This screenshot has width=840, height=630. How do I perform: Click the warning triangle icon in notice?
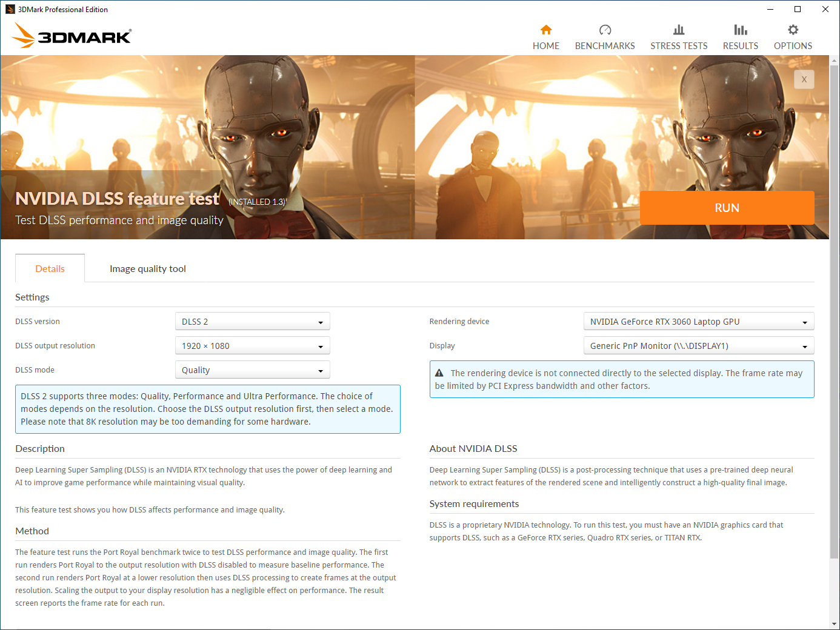(x=439, y=373)
